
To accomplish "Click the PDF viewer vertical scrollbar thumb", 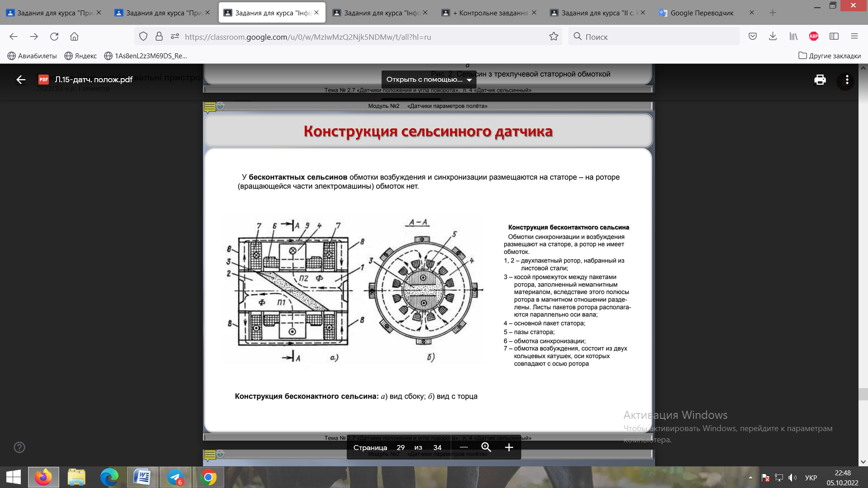I will coord(863,394).
